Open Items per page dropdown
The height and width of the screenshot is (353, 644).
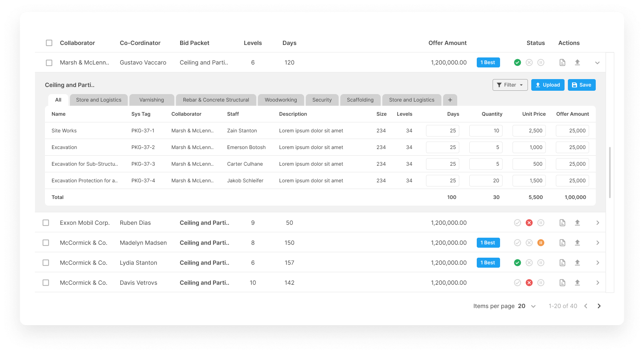click(533, 306)
